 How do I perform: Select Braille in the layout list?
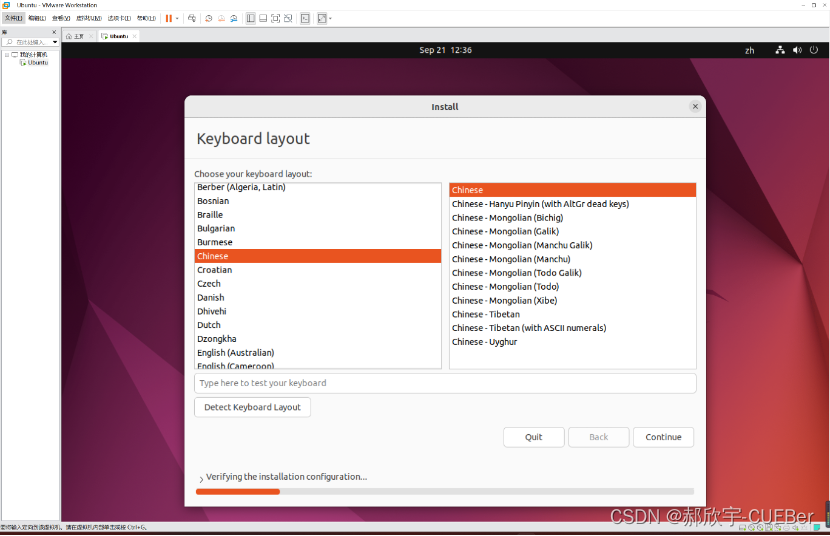(x=318, y=215)
